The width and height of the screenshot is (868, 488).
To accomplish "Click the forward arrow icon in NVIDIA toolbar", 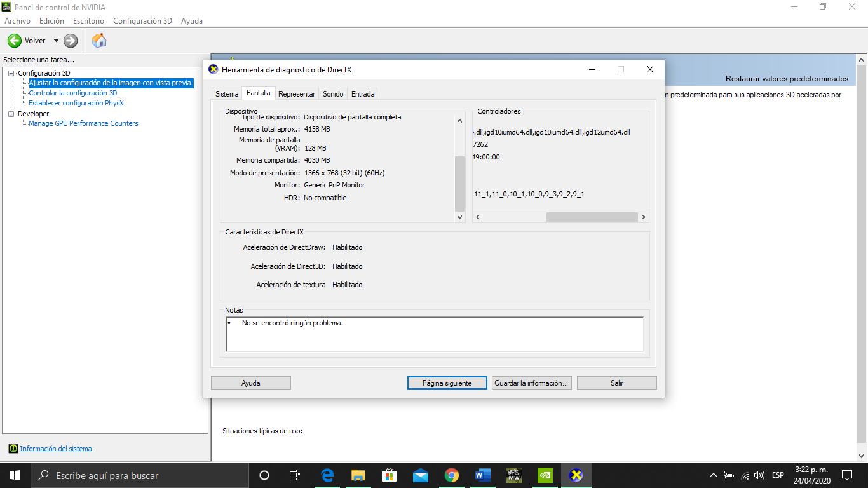I will tap(71, 41).
